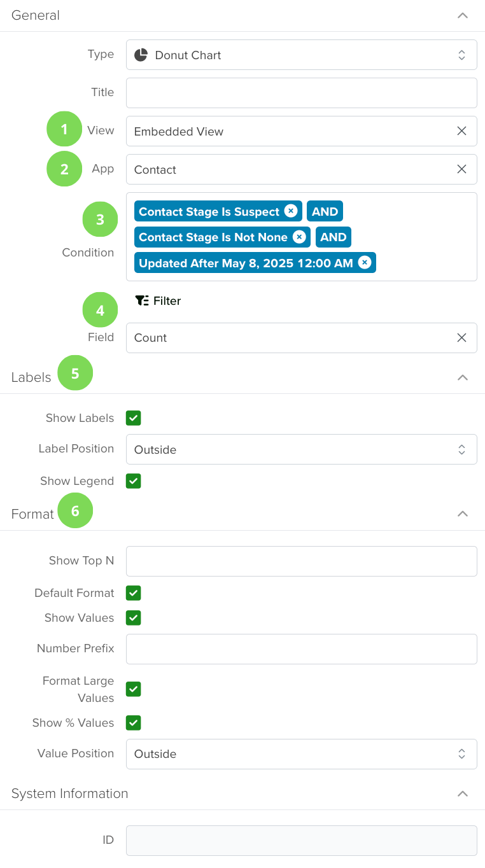Click the Show Top N input field
Image resolution: width=485 pixels, height=868 pixels.
tap(302, 561)
